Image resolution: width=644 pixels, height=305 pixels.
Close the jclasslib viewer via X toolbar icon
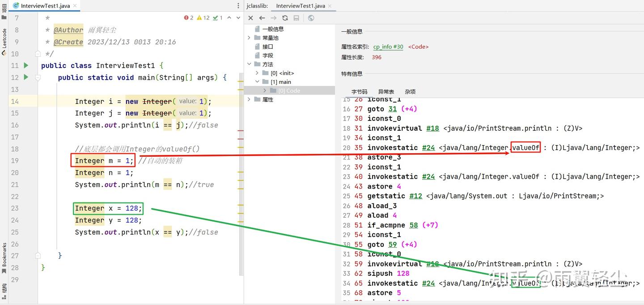[250, 18]
